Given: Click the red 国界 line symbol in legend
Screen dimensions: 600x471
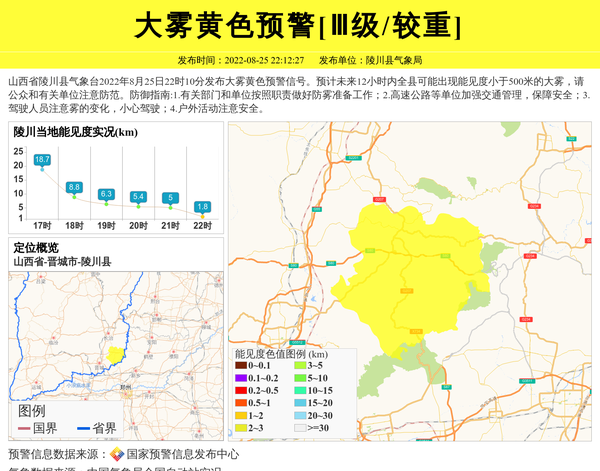Looking at the screenshot, I should pyautogui.click(x=23, y=429).
